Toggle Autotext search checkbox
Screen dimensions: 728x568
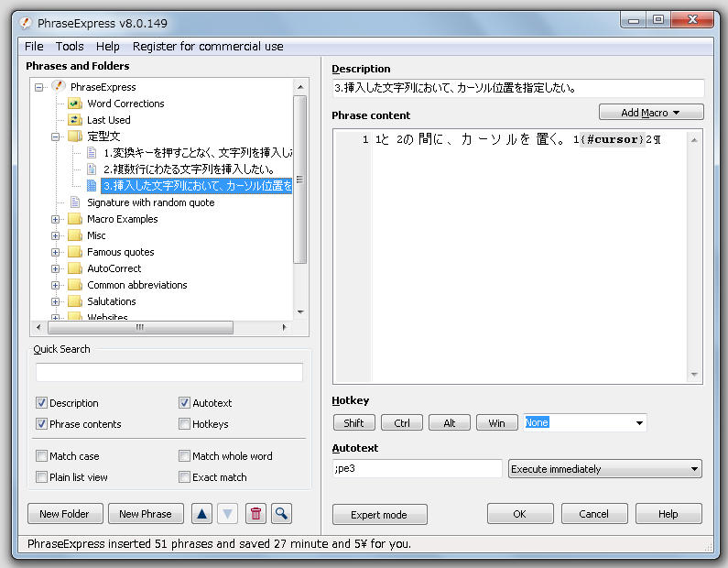[184, 403]
